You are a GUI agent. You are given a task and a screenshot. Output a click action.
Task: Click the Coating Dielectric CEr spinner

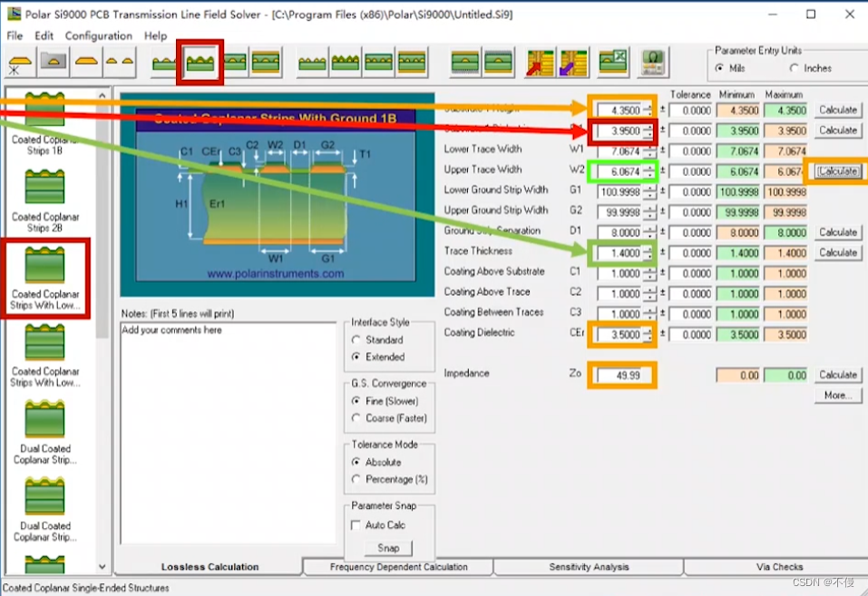pyautogui.click(x=649, y=335)
